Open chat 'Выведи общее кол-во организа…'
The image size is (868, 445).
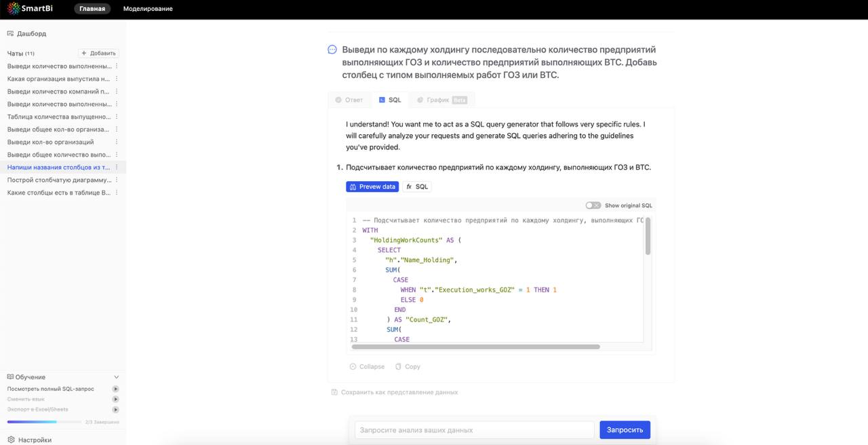58,129
